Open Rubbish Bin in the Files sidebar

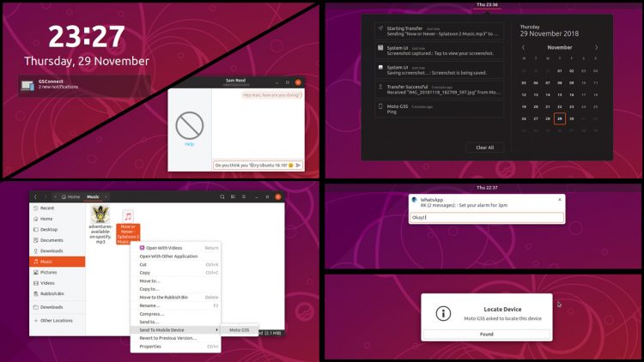point(57,293)
